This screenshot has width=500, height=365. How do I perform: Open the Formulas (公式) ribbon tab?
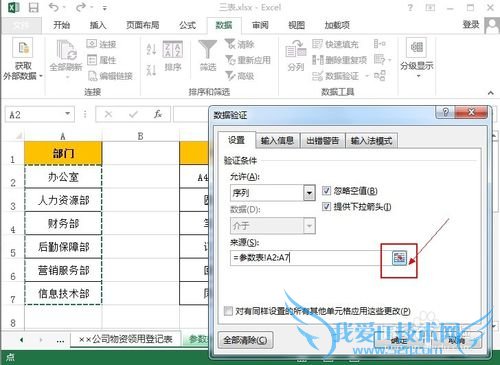(x=187, y=25)
